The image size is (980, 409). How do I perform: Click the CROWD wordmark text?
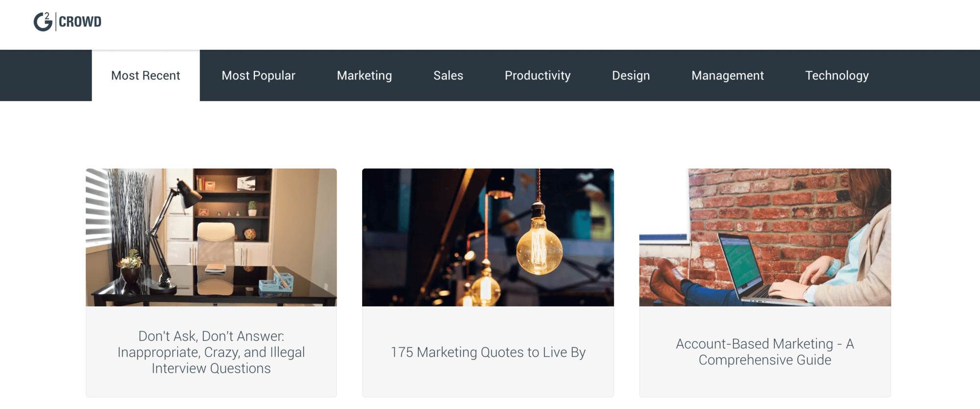[81, 21]
